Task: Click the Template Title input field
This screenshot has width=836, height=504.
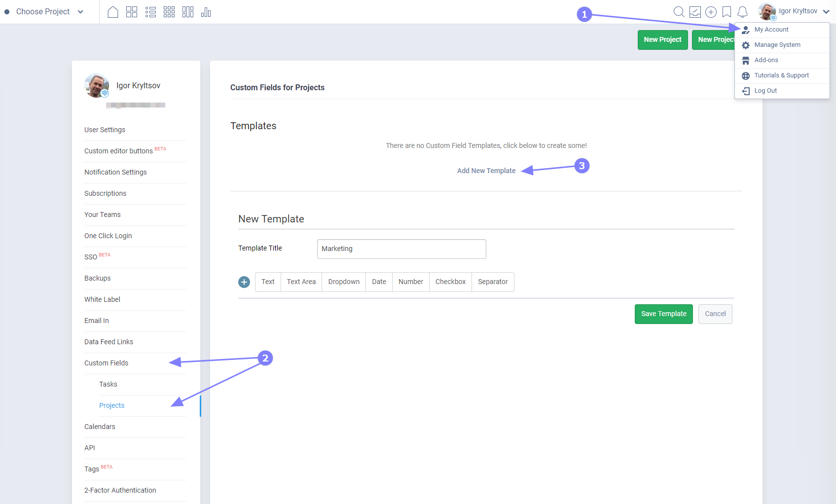Action: [401, 249]
